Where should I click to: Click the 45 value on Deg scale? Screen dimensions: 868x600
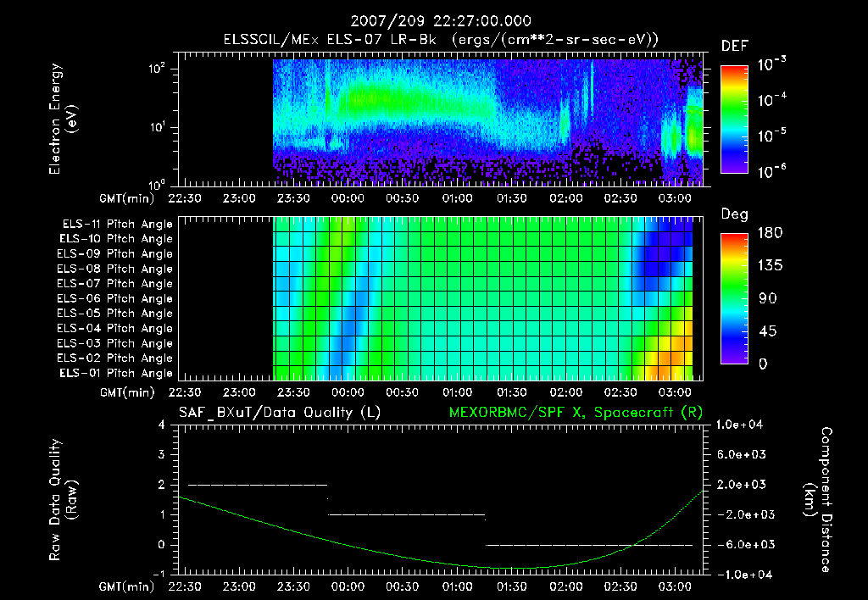click(x=768, y=331)
